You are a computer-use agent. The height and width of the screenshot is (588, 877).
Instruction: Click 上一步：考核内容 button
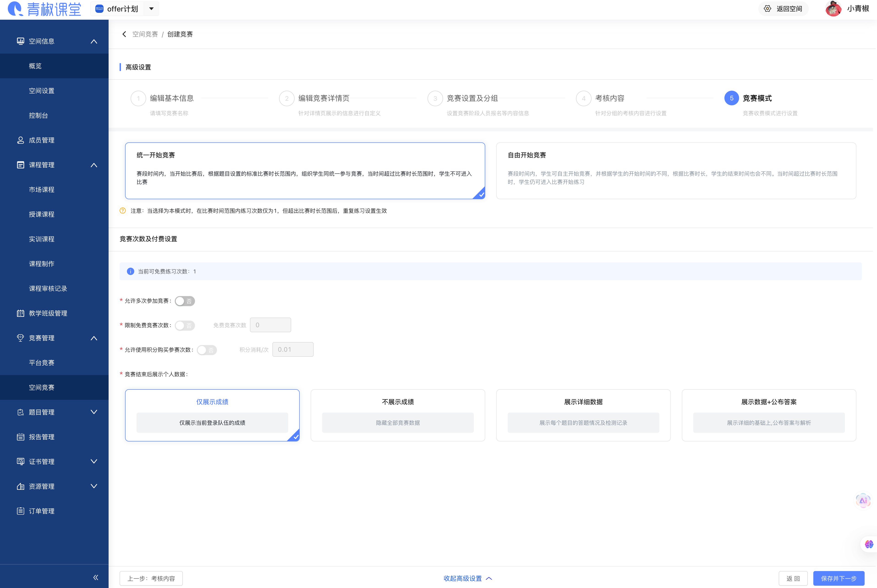(151, 578)
